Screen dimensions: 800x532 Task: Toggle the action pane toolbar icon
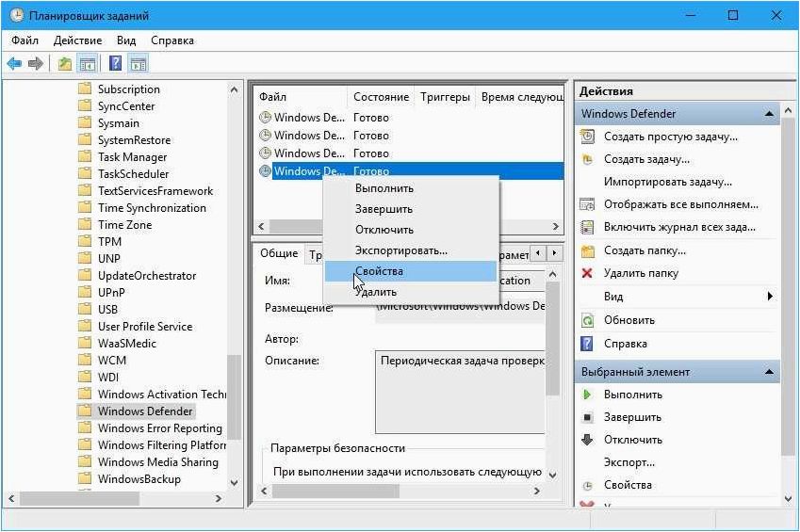point(139,64)
